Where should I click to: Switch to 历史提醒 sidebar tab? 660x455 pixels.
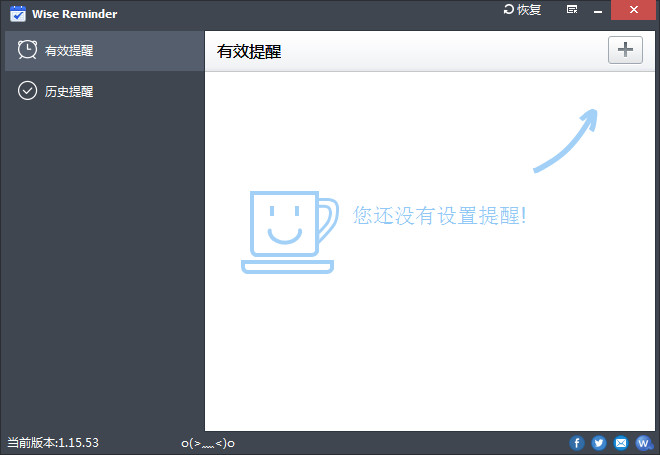[104, 91]
